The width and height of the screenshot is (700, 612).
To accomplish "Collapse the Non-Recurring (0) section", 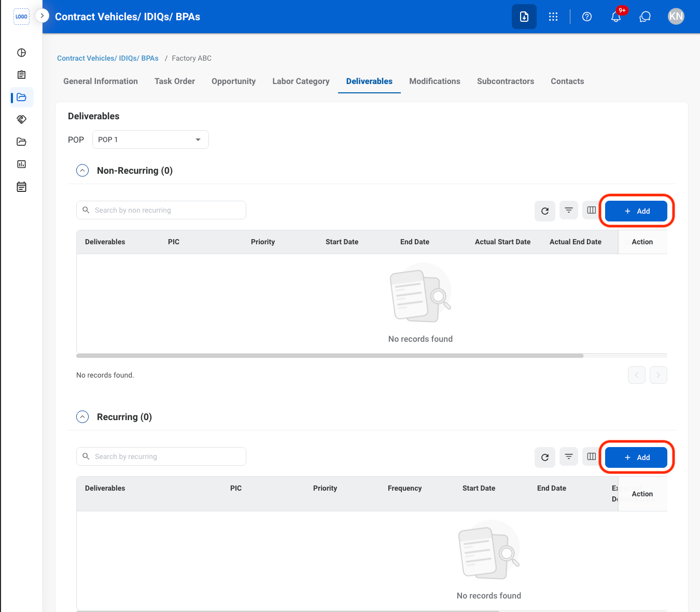I will (x=82, y=171).
